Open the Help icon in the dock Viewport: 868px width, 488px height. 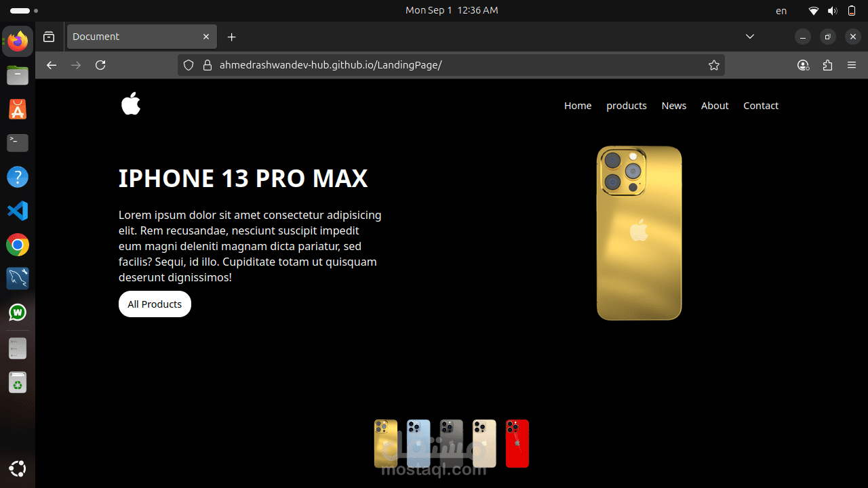pos(18,177)
